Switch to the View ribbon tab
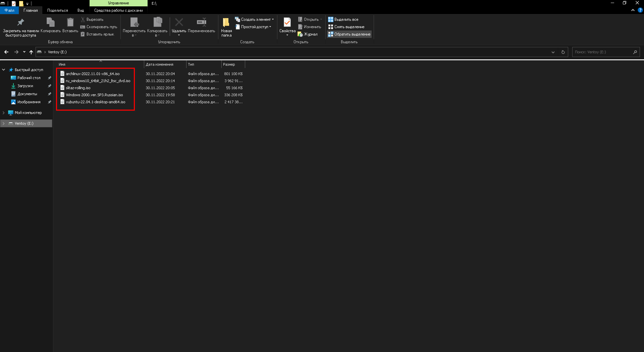This screenshot has width=644, height=352. (x=80, y=10)
